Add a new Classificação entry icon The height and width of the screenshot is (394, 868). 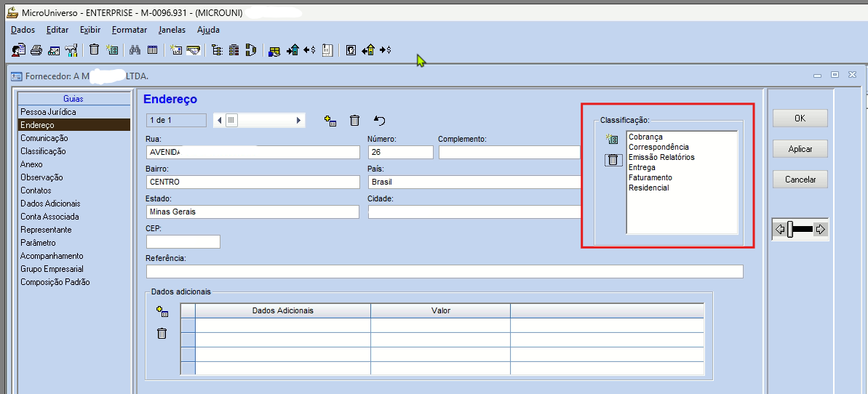[612, 140]
